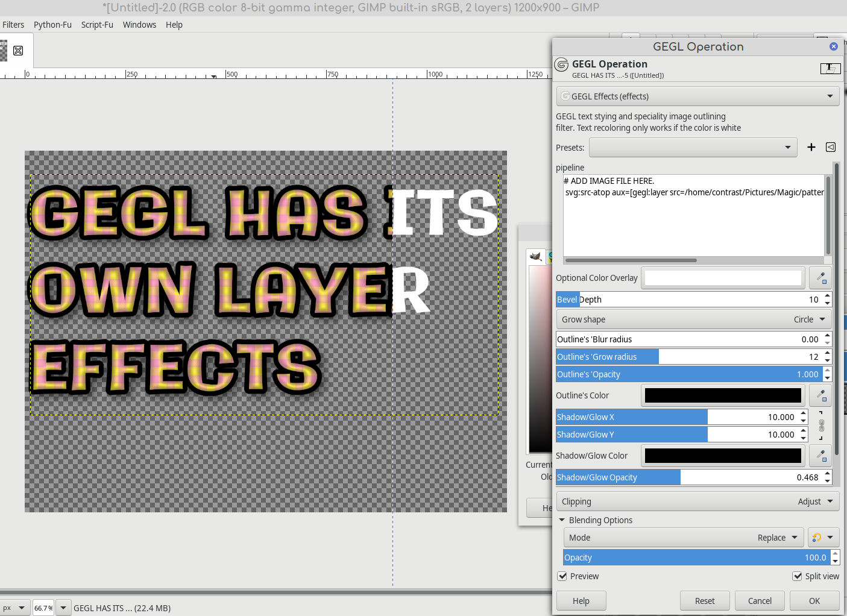Click the Outline's Color black swatch
847x616 pixels.
[x=723, y=395]
